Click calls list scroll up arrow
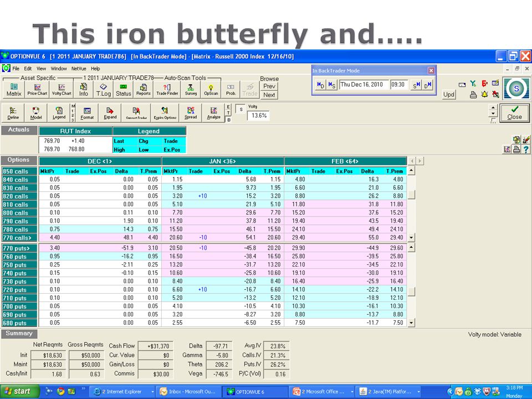 [x=411, y=171]
